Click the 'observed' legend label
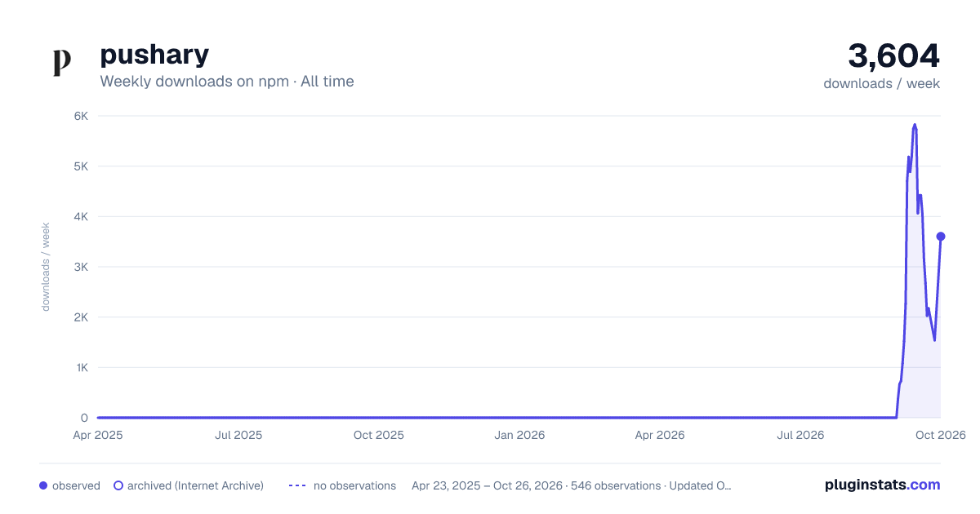Screen dimensions: 980x514 [x=76, y=485]
